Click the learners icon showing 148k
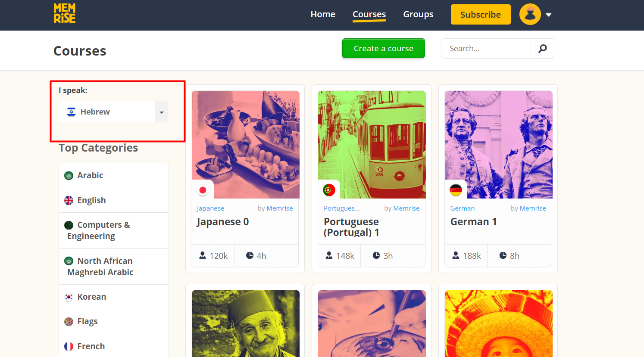The width and height of the screenshot is (644, 357). (x=329, y=255)
